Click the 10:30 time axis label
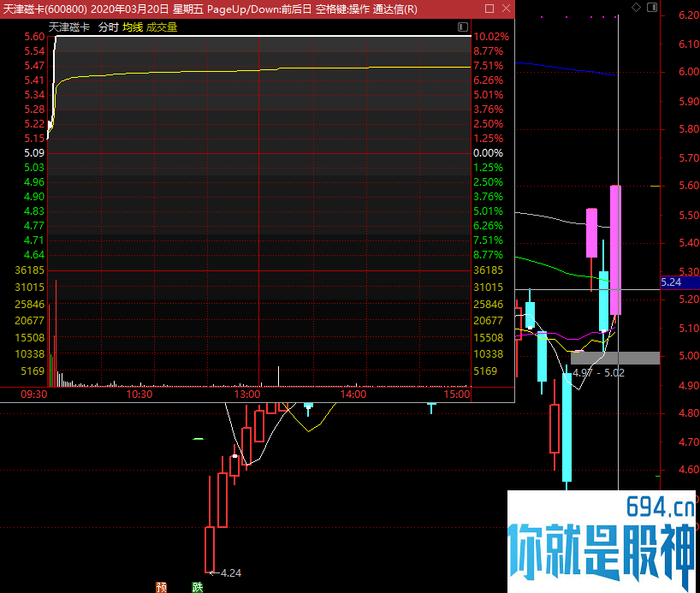The width and height of the screenshot is (700, 593). [x=139, y=394]
